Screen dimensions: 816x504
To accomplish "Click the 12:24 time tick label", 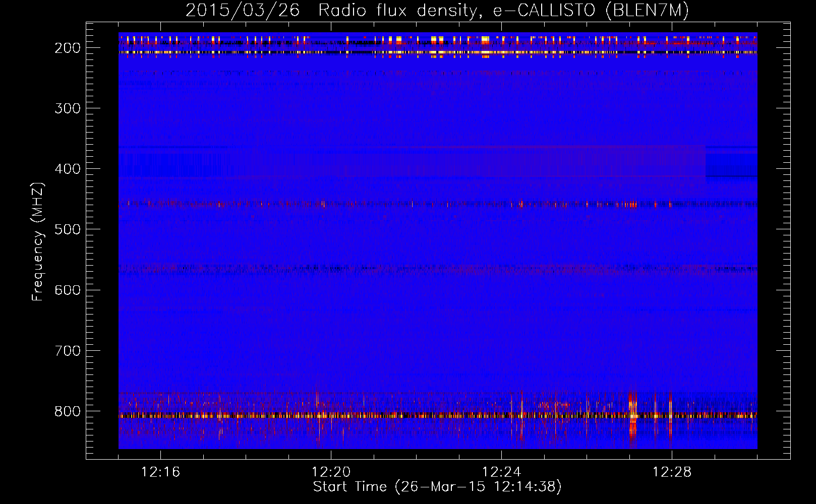I will (501, 472).
